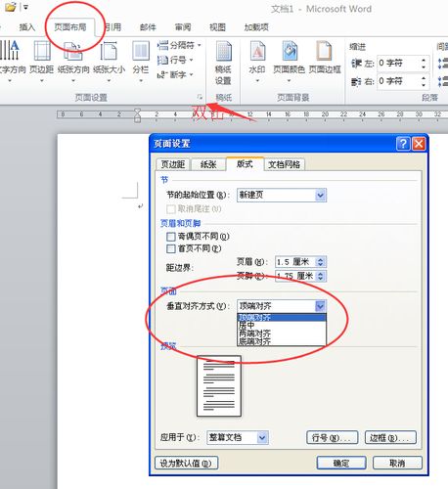
Task: Close the 页面设置 dialog
Action: coord(419,143)
